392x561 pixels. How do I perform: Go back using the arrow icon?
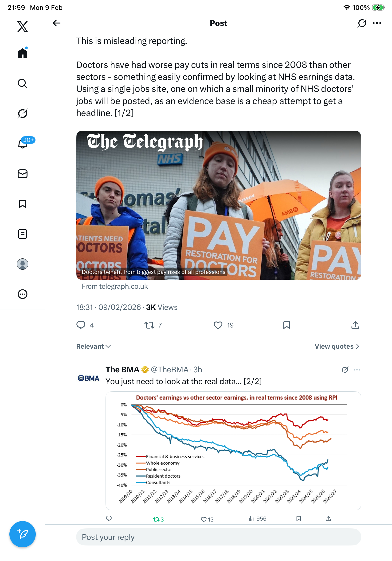pos(56,23)
